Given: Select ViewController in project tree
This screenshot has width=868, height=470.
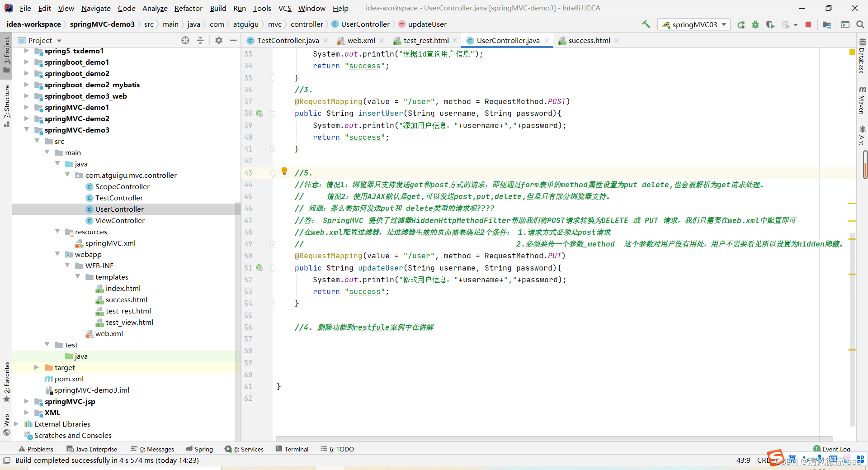Looking at the screenshot, I should pyautogui.click(x=120, y=220).
